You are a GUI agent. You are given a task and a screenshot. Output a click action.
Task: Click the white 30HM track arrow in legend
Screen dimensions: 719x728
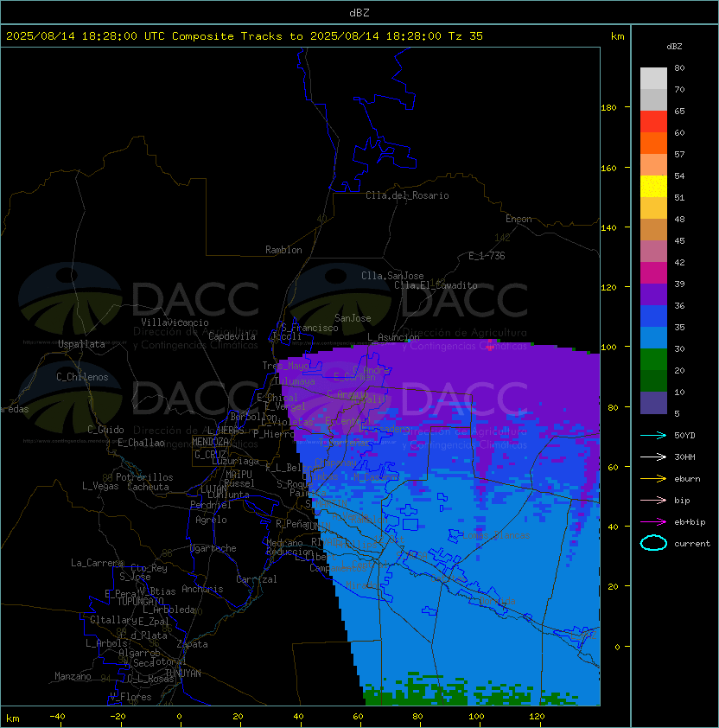[653, 457]
